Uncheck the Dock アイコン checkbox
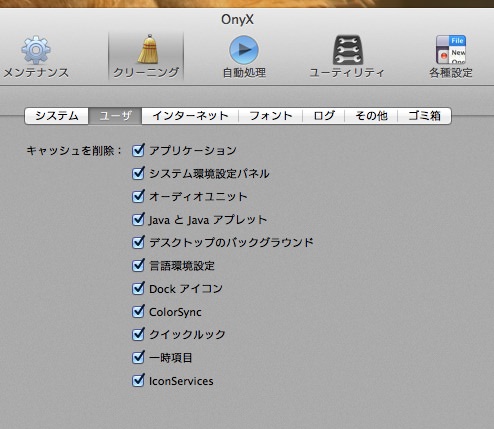 coord(138,289)
